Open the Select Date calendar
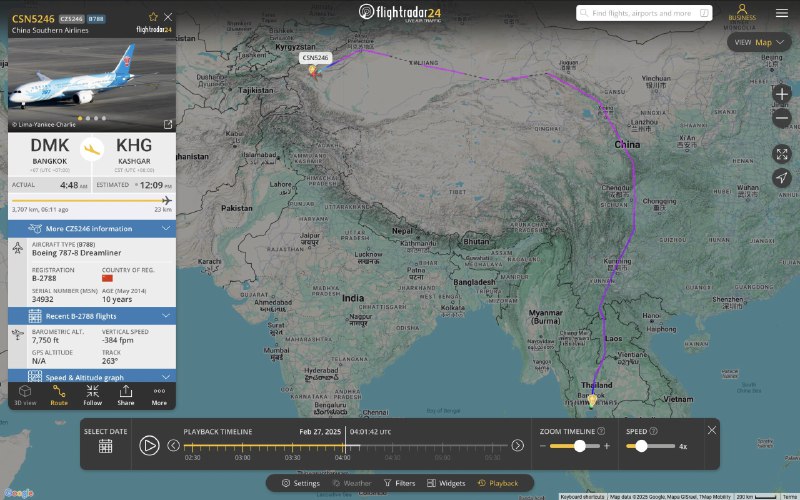This screenshot has height=500, width=800. tap(105, 446)
